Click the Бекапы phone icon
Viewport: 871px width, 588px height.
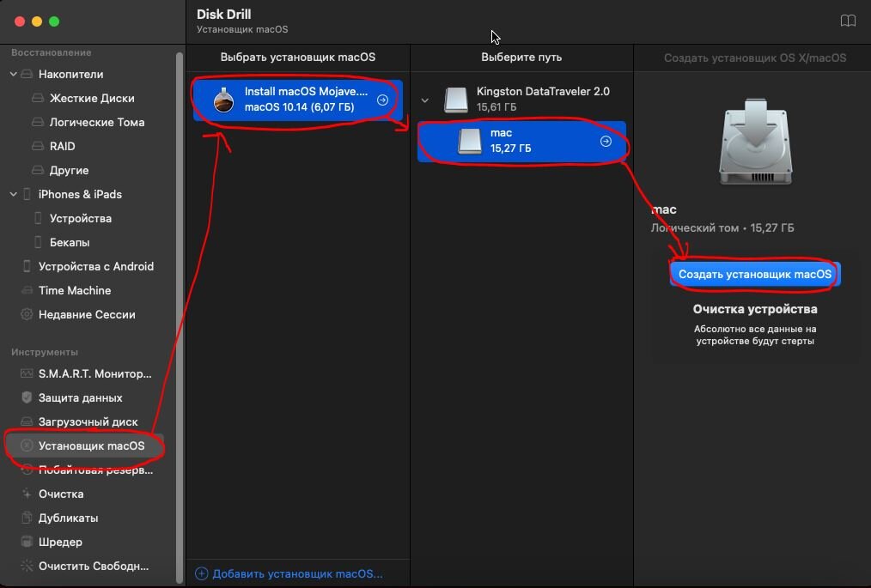tap(38, 242)
